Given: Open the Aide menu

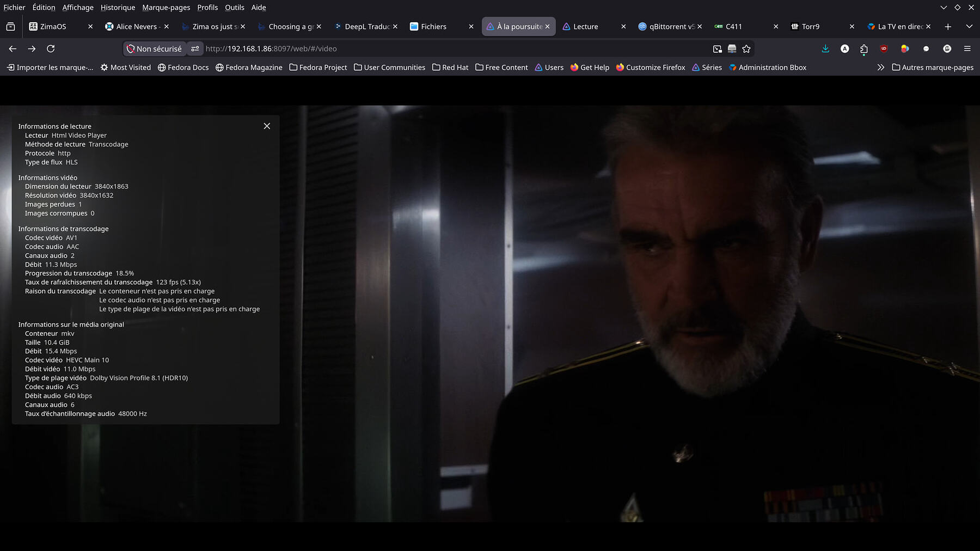Looking at the screenshot, I should [259, 8].
